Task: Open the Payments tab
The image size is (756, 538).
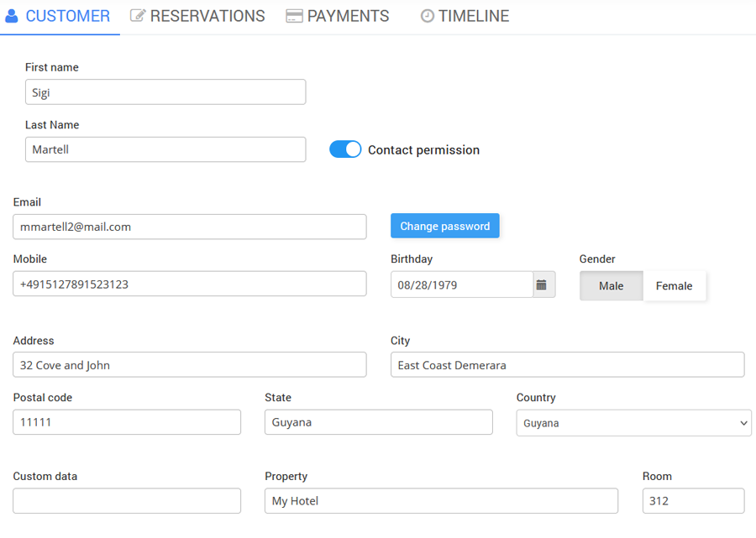Action: pos(338,16)
